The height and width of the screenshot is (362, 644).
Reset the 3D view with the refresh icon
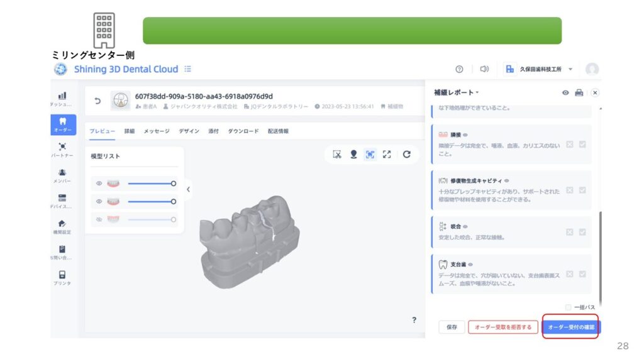[406, 154]
